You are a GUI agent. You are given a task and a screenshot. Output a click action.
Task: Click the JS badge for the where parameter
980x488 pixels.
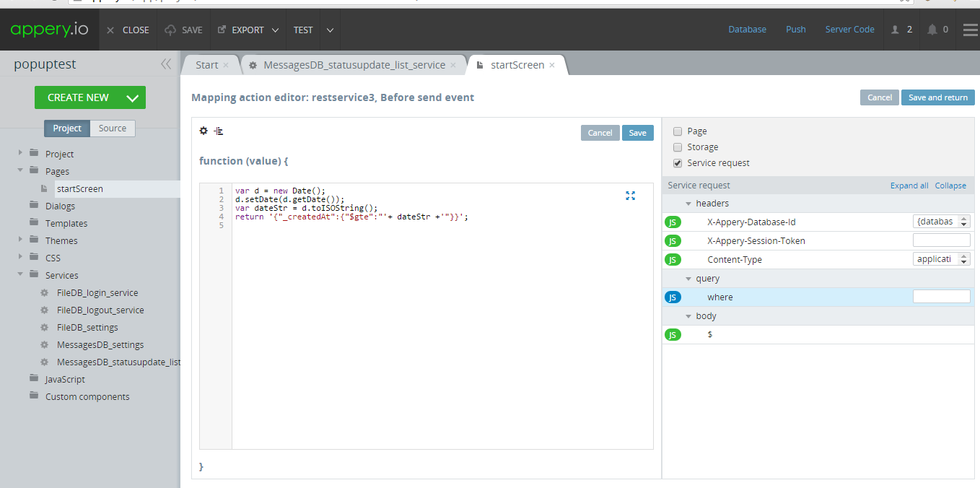click(x=673, y=297)
